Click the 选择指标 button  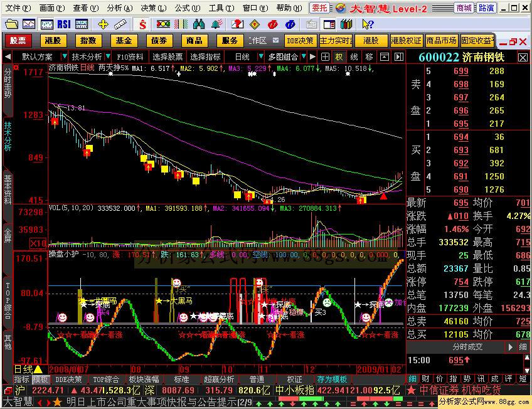click(205, 56)
